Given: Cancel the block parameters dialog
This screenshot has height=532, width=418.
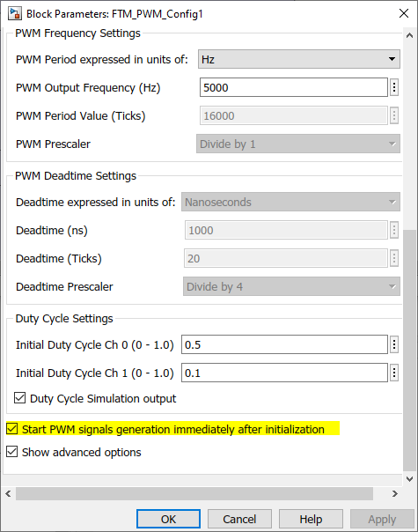Looking at the screenshot, I should pos(239,519).
